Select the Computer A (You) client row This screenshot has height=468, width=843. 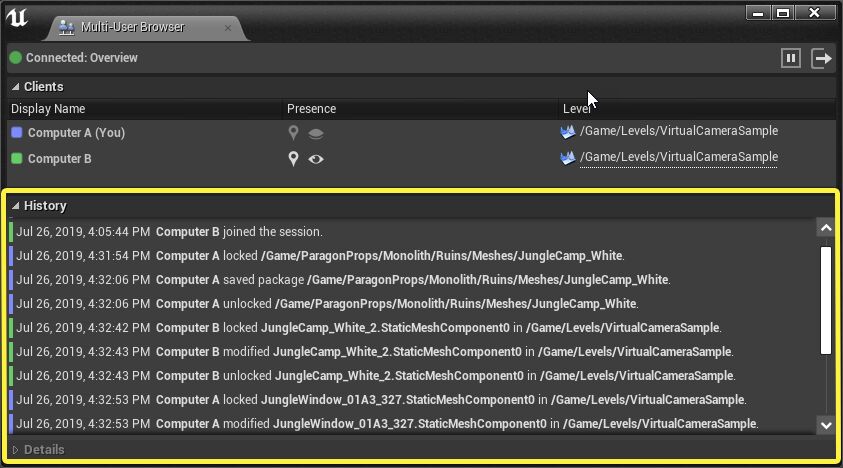[422, 132]
